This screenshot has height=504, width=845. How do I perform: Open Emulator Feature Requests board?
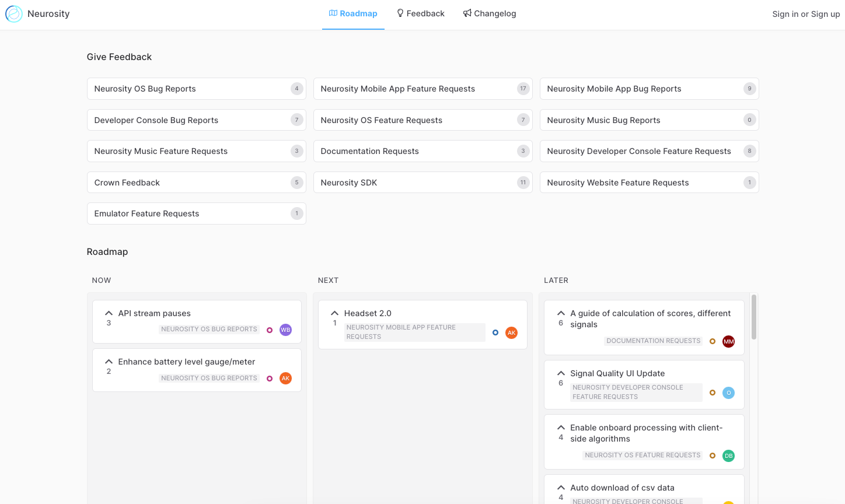pos(197,213)
